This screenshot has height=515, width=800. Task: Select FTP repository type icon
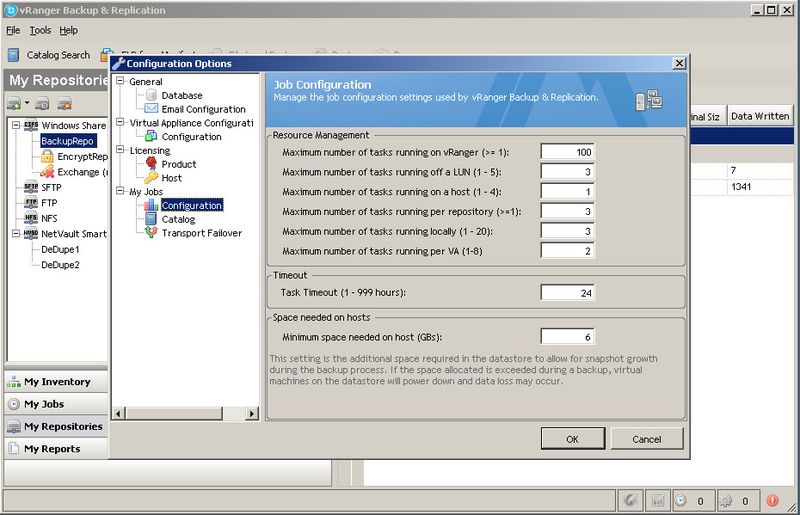(x=31, y=203)
